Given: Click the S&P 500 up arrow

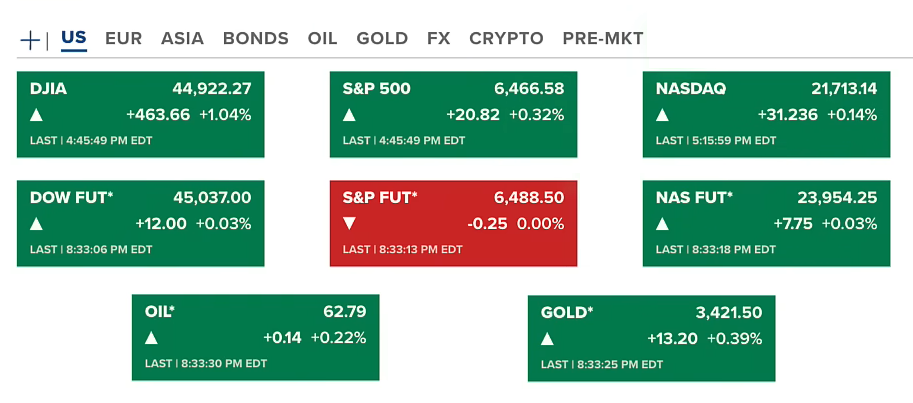Looking at the screenshot, I should (x=349, y=115).
